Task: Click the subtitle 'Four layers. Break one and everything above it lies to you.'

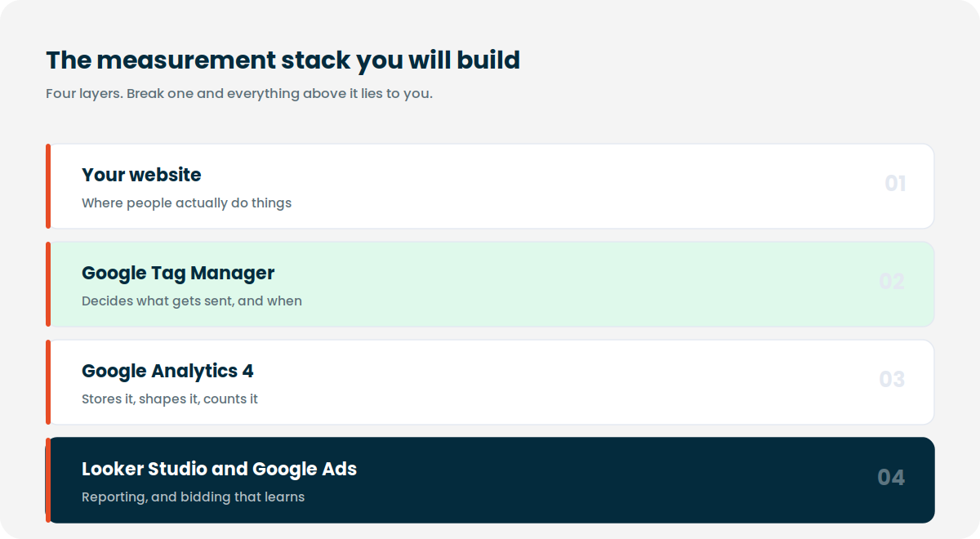Action: point(239,93)
